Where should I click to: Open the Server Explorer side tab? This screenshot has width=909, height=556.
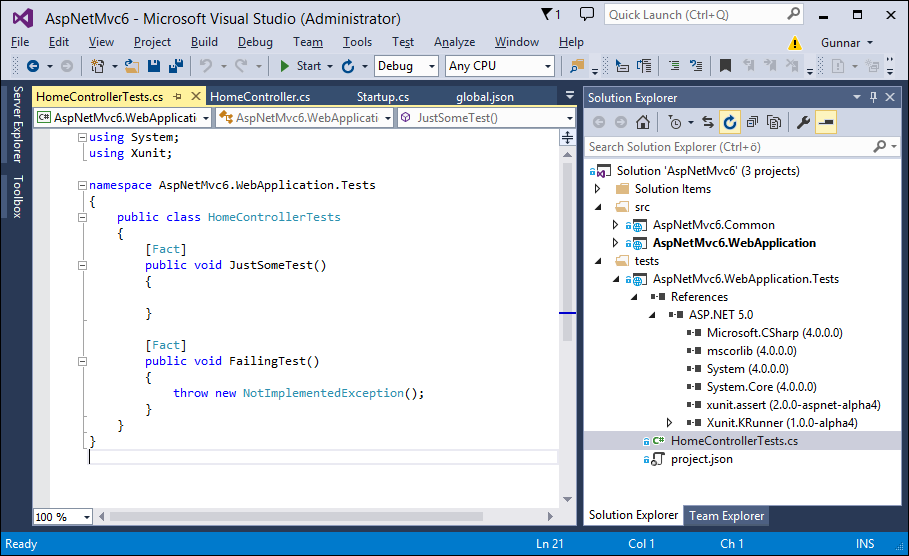click(18, 124)
